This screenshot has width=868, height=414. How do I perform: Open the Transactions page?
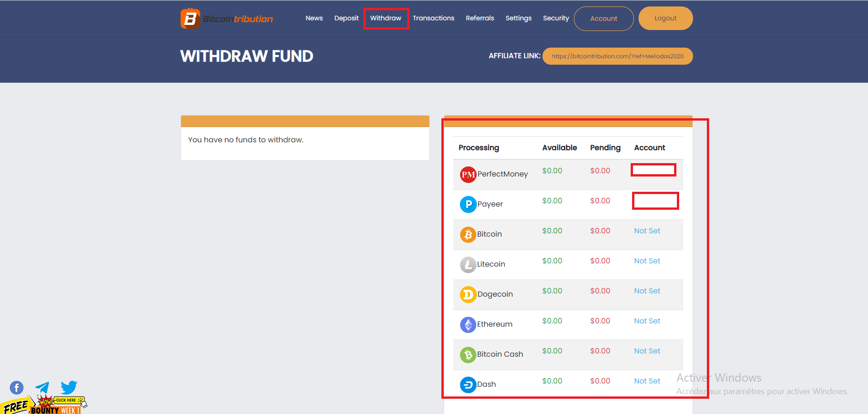[434, 18]
